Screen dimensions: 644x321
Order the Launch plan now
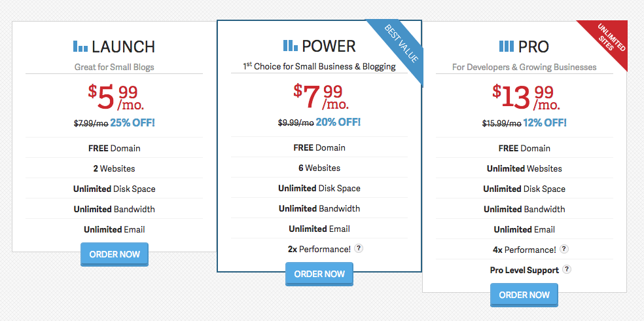click(115, 254)
